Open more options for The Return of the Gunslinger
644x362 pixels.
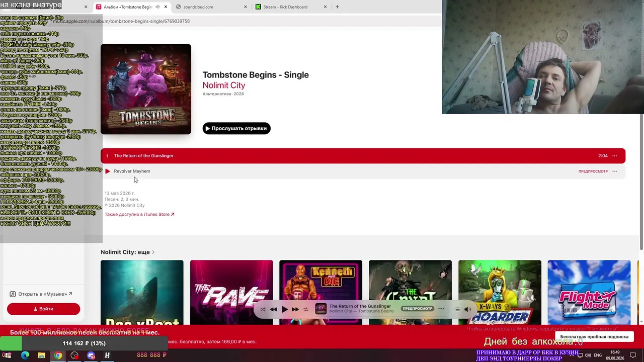coord(614,156)
